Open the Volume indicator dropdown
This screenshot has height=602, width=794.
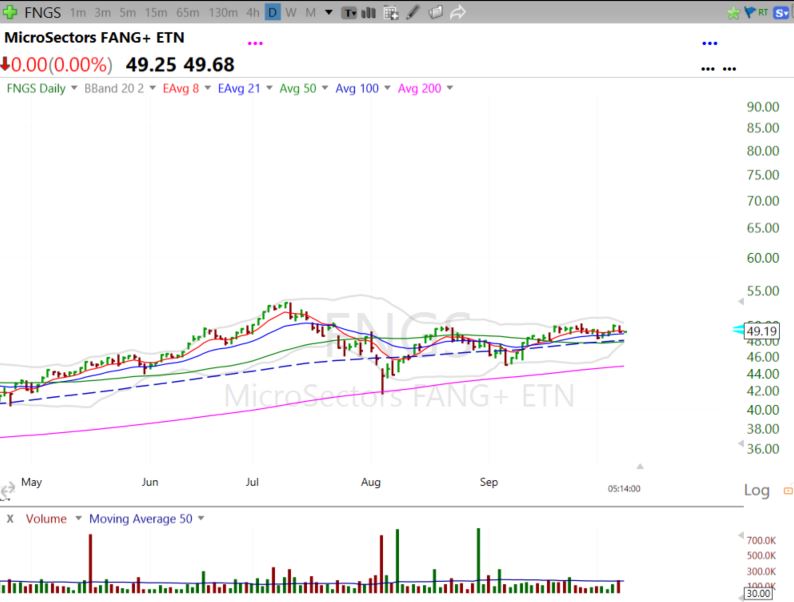click(x=78, y=518)
